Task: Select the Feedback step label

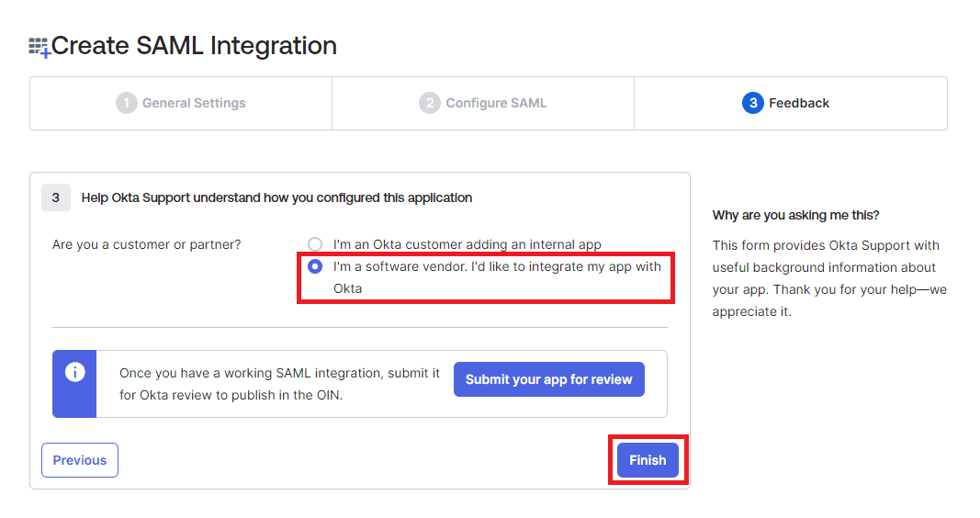Action: pyautogui.click(x=799, y=103)
